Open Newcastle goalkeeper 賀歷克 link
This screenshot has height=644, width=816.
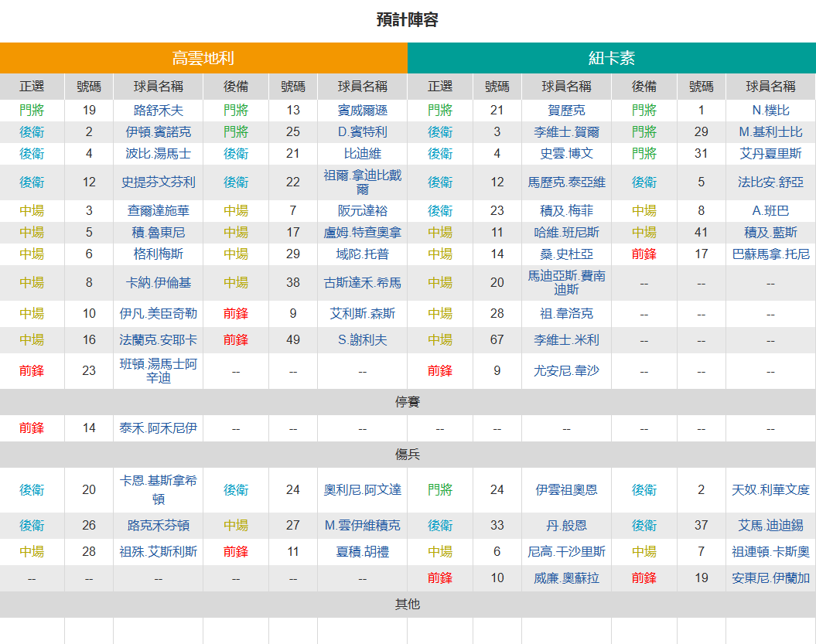pos(567,111)
